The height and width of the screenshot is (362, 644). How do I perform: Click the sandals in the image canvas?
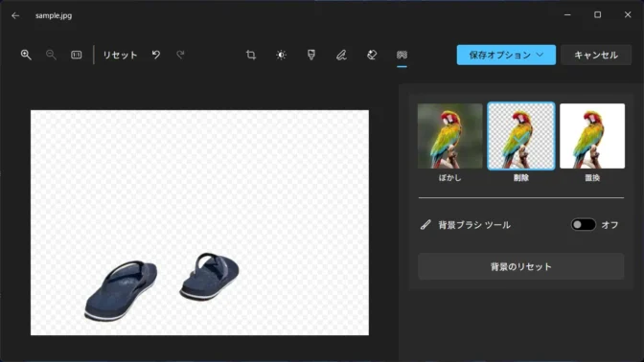(162, 286)
